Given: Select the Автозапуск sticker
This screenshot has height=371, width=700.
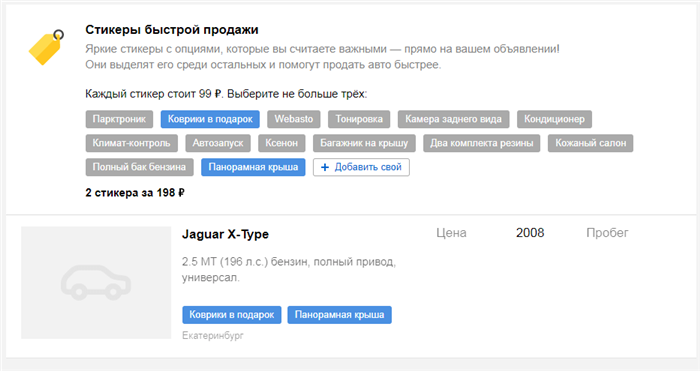Looking at the screenshot, I should tap(218, 143).
